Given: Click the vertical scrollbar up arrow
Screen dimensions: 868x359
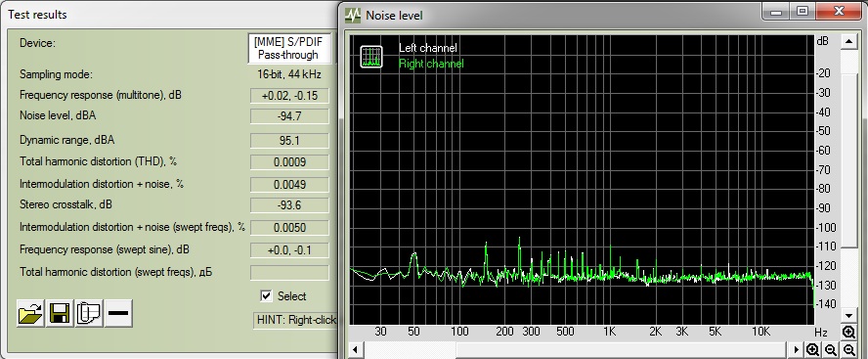Looking at the screenshot, I should (x=848, y=41).
